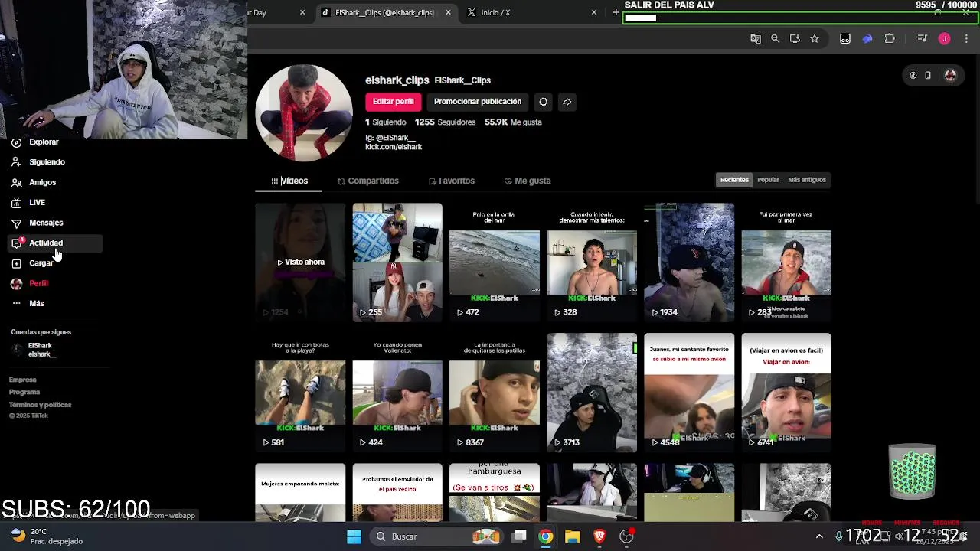View the 1255 Seguidores list

[445, 122]
